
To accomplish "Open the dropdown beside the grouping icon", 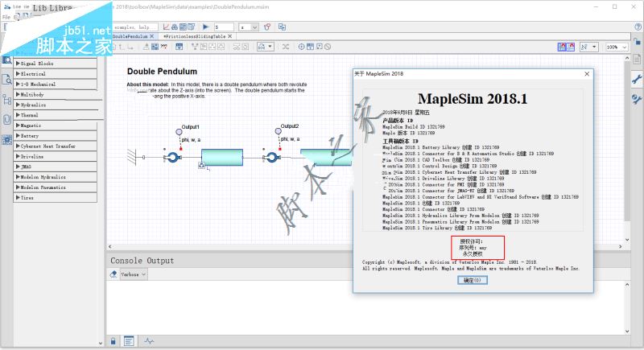I will click(265, 47).
